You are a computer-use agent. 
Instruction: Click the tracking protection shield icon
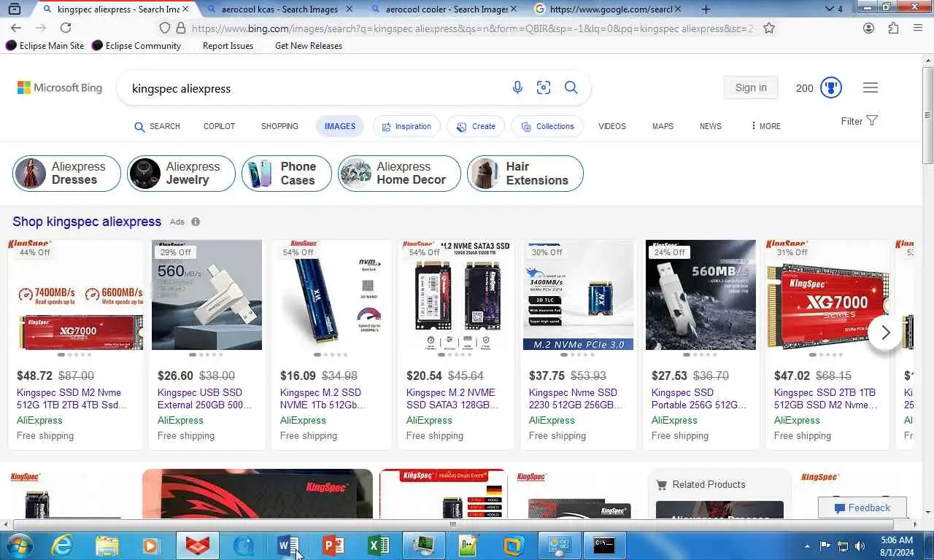[165, 28]
